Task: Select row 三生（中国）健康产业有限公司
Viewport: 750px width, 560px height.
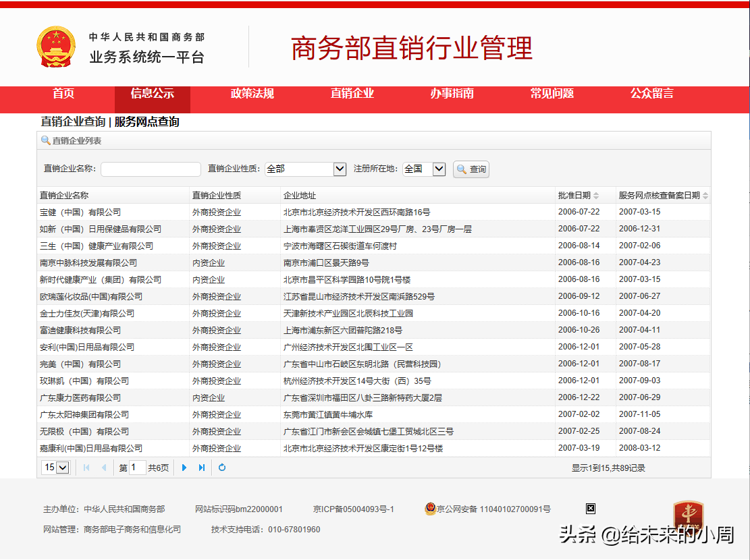Action: pyautogui.click(x=373, y=246)
